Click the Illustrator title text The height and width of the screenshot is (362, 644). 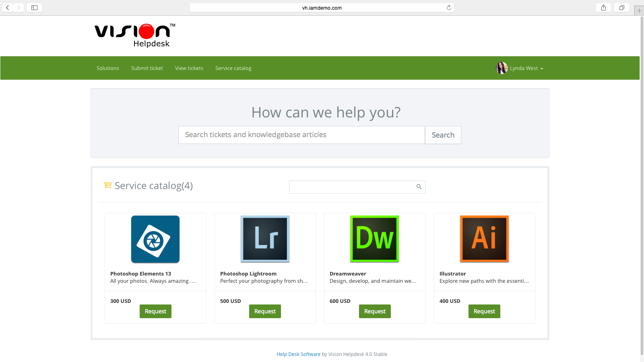tap(453, 274)
